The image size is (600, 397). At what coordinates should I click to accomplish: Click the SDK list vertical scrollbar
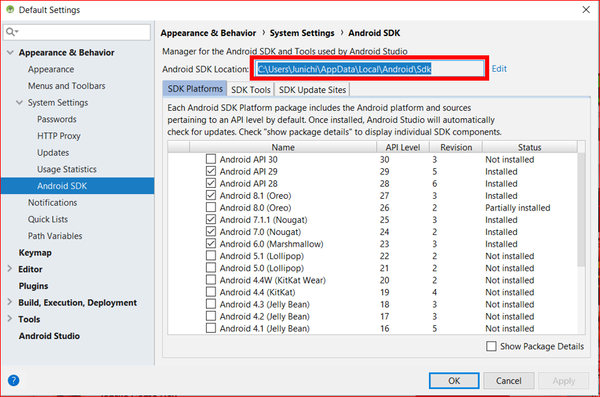click(x=581, y=210)
